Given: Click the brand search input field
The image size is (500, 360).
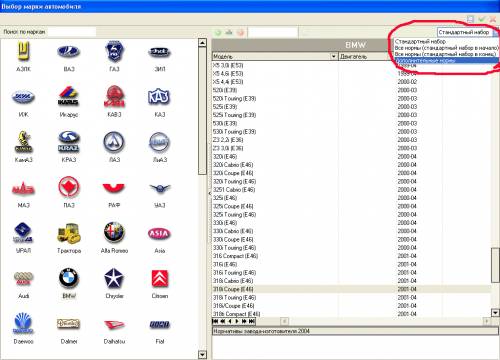Looking at the screenshot, I should (71, 32).
